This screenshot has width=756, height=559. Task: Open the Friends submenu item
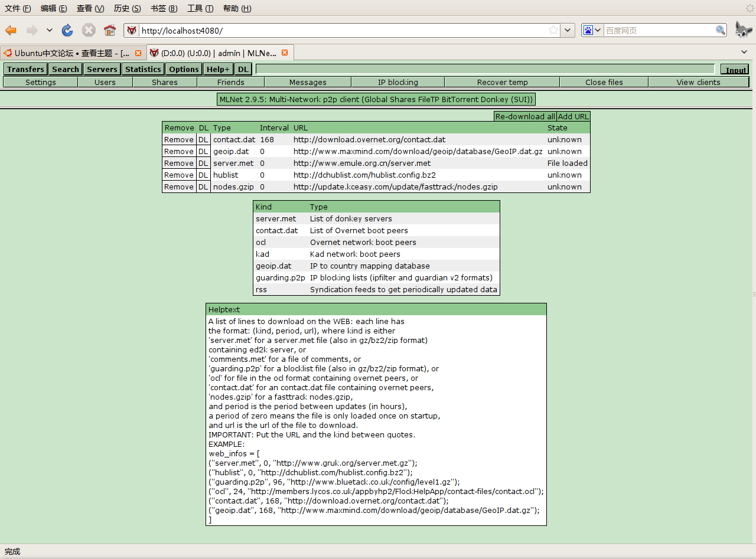[230, 82]
